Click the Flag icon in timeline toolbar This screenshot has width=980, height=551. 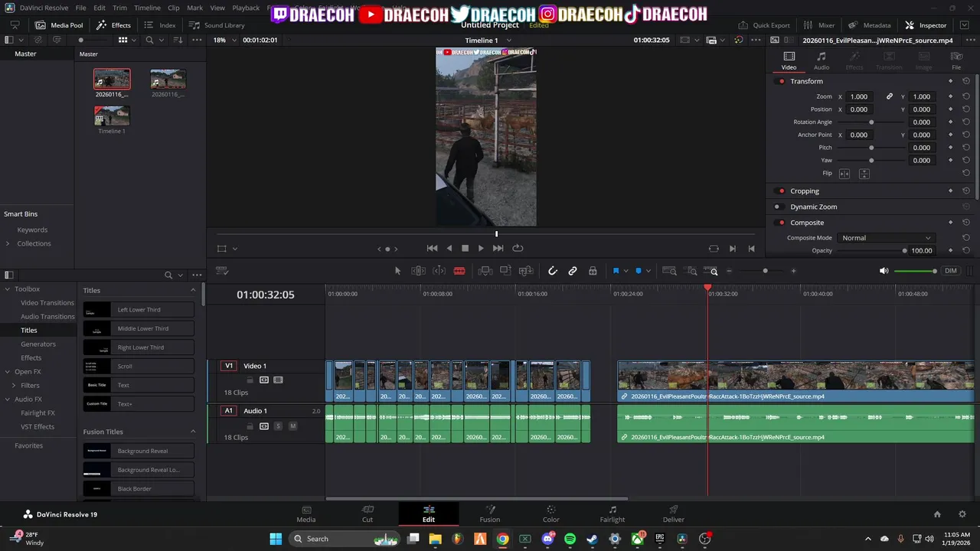(616, 271)
